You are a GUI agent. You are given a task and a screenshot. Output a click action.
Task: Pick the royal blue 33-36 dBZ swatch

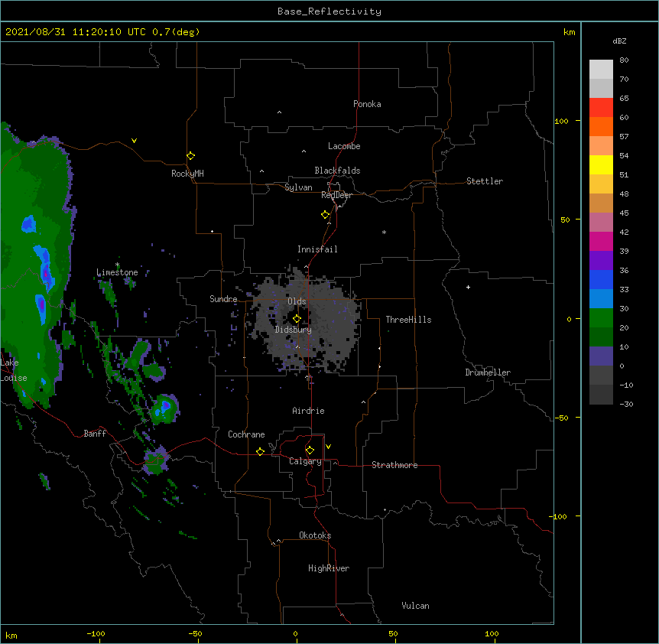tap(601, 279)
